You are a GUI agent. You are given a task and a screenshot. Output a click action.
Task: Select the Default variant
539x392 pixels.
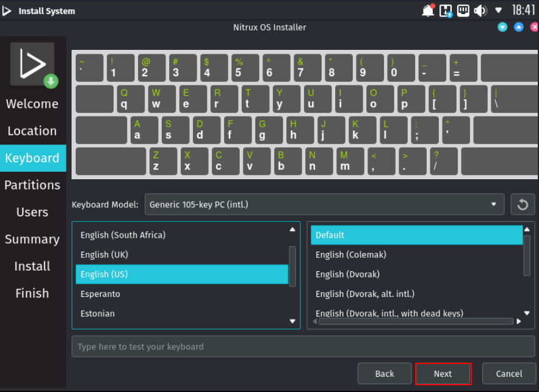(x=417, y=235)
